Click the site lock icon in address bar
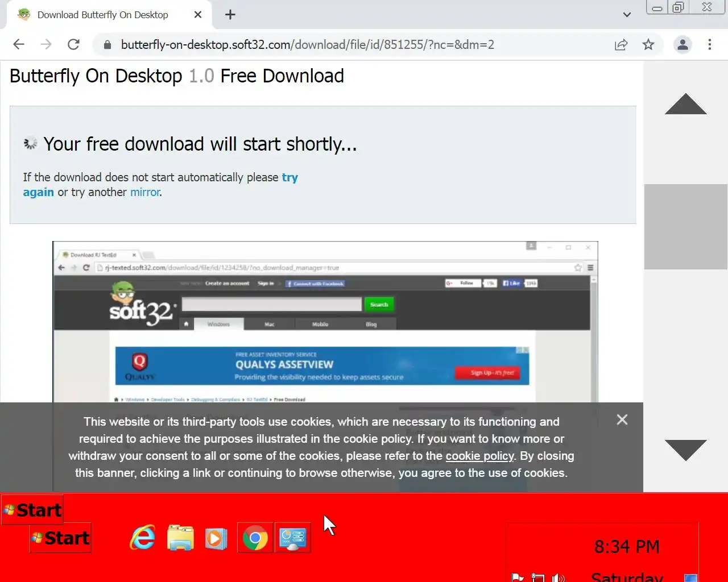Image resolution: width=728 pixels, height=582 pixels. (x=106, y=44)
